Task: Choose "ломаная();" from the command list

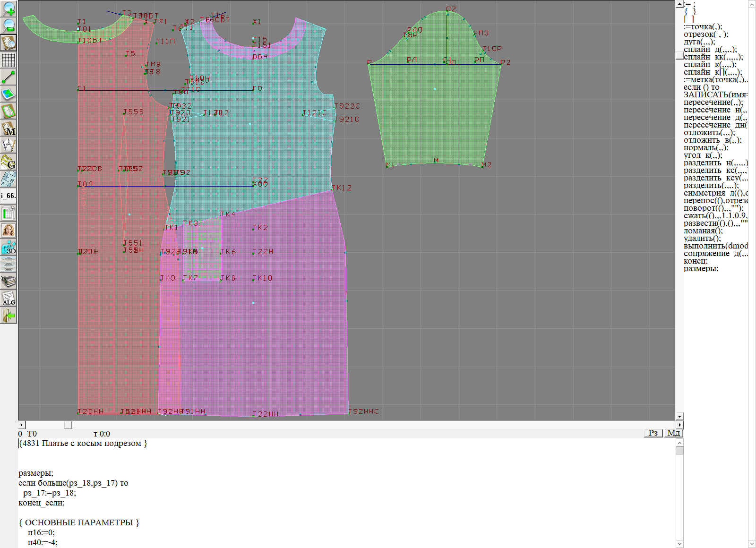Action: click(703, 231)
